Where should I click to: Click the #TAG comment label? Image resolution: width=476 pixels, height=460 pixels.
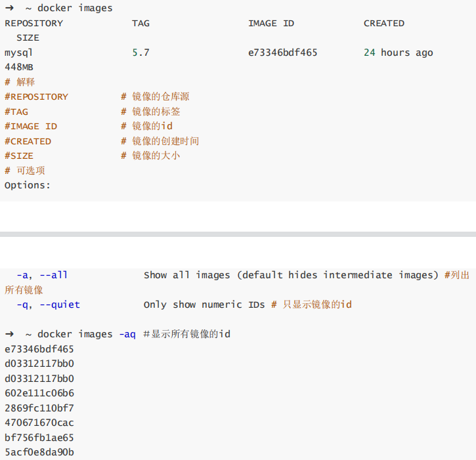click(16, 112)
